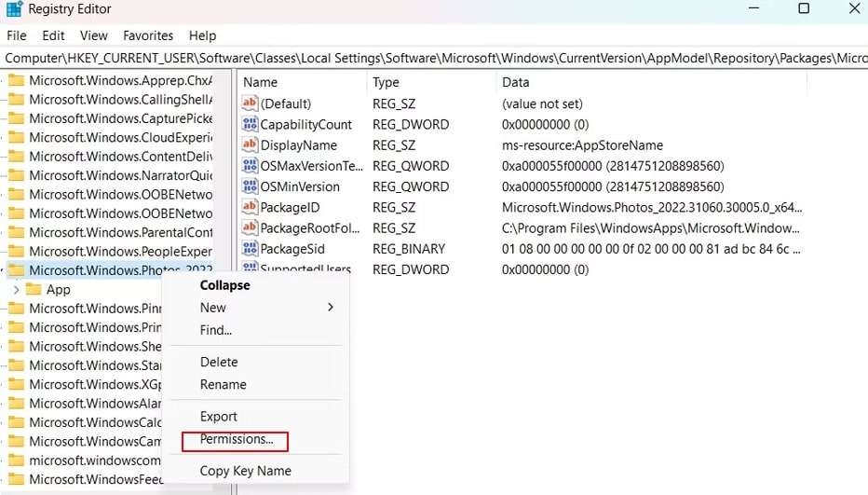Select the Microsoft.Windows.Prin key
Viewport: 868px width, 495px height.
(95, 327)
